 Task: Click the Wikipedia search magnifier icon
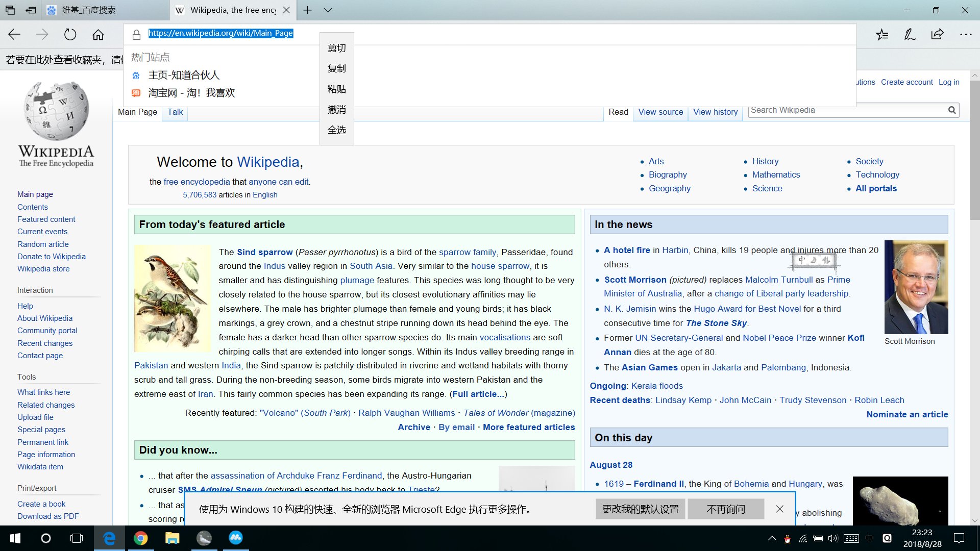(x=951, y=110)
